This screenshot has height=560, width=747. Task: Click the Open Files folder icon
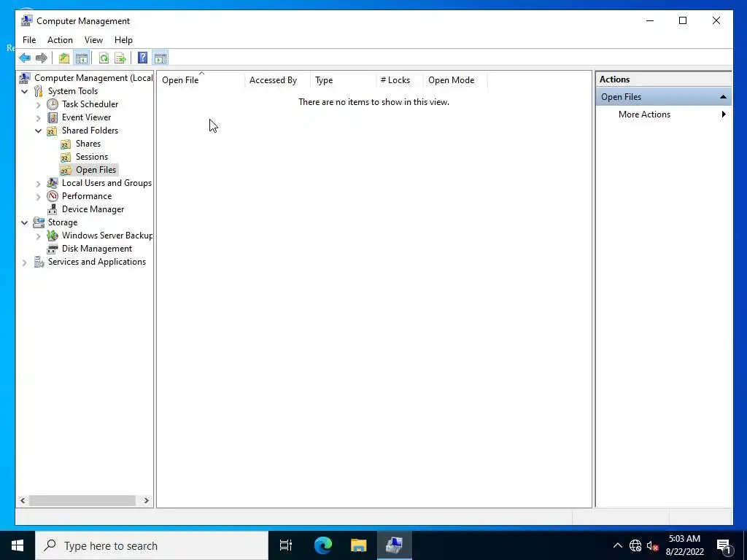66,170
